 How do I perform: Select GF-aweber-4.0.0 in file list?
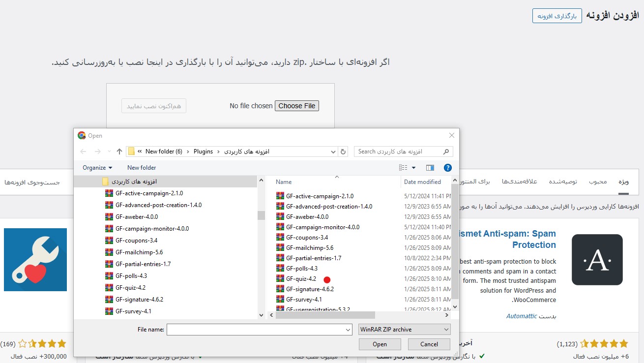pos(307,217)
